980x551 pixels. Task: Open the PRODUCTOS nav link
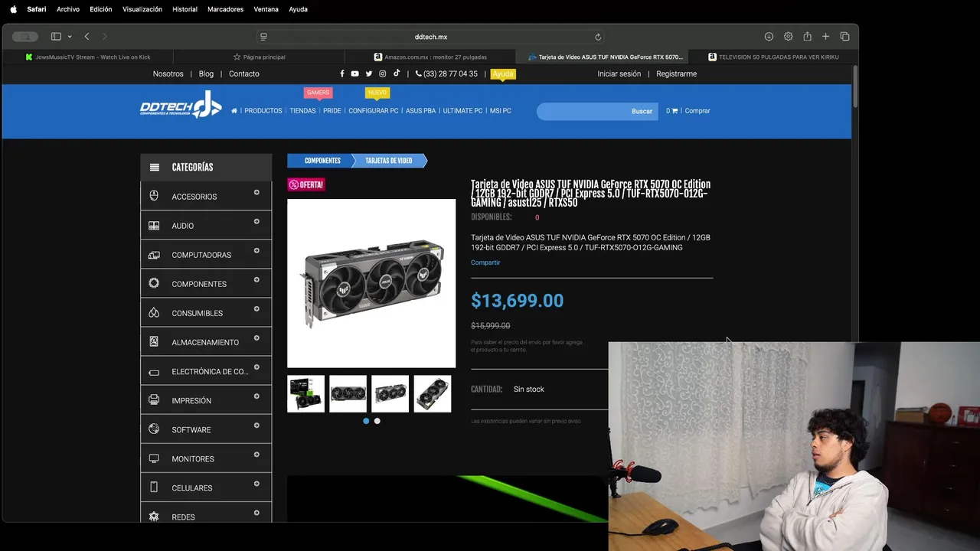(x=263, y=111)
